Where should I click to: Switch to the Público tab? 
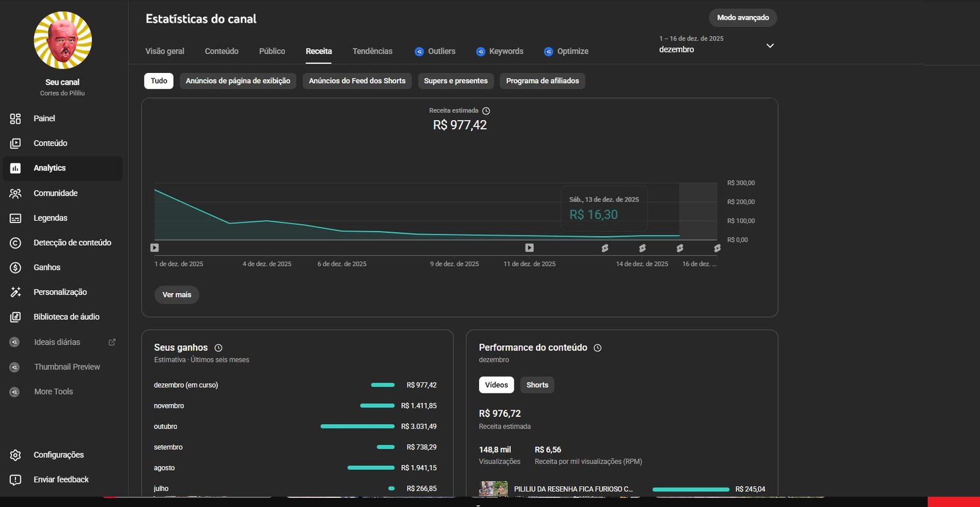pos(272,51)
